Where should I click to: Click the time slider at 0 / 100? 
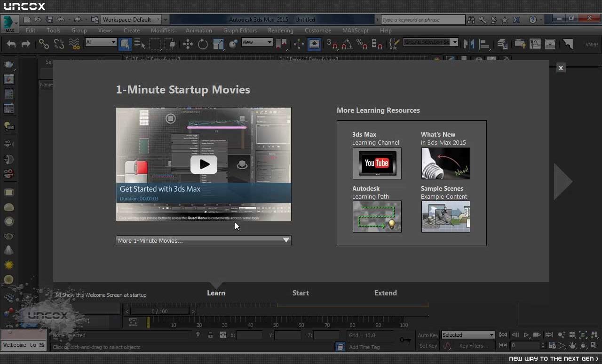pos(160,311)
